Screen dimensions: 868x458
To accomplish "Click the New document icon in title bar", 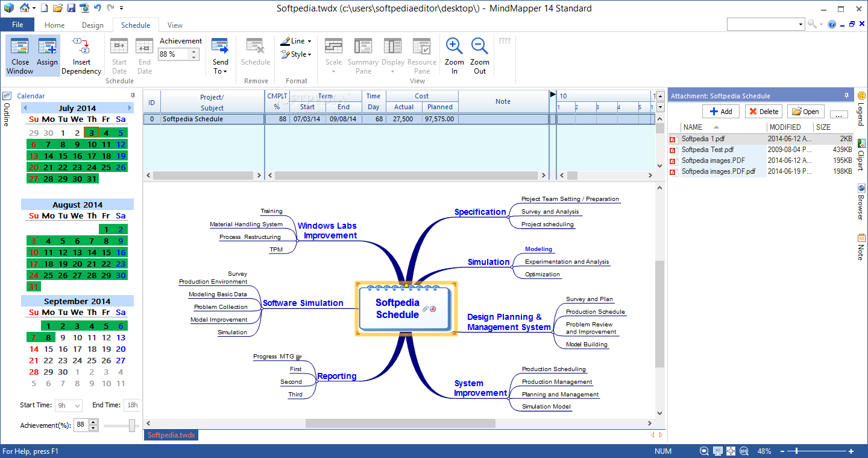I will pos(44,8).
